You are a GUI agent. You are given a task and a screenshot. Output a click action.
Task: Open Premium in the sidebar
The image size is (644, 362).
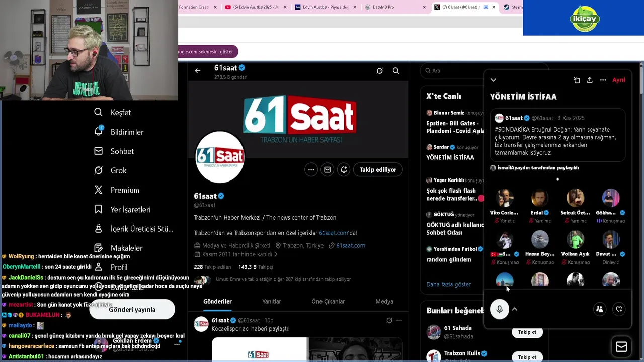(117, 190)
